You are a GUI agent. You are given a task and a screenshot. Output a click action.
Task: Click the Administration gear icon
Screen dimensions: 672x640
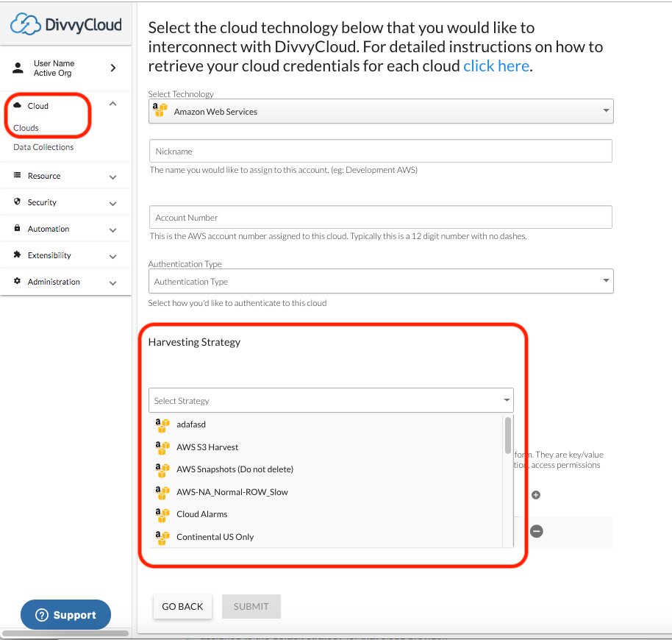tap(17, 281)
